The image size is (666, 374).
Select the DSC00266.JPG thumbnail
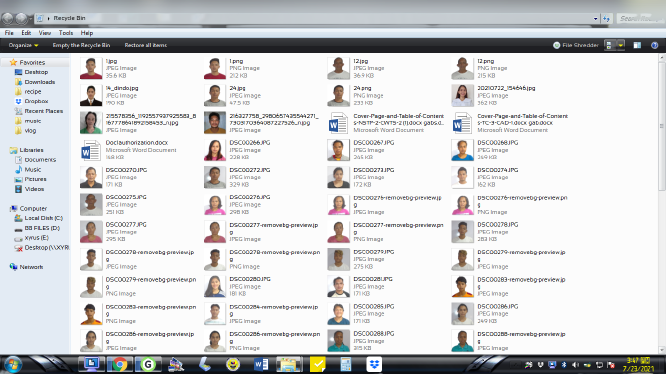tap(214, 150)
